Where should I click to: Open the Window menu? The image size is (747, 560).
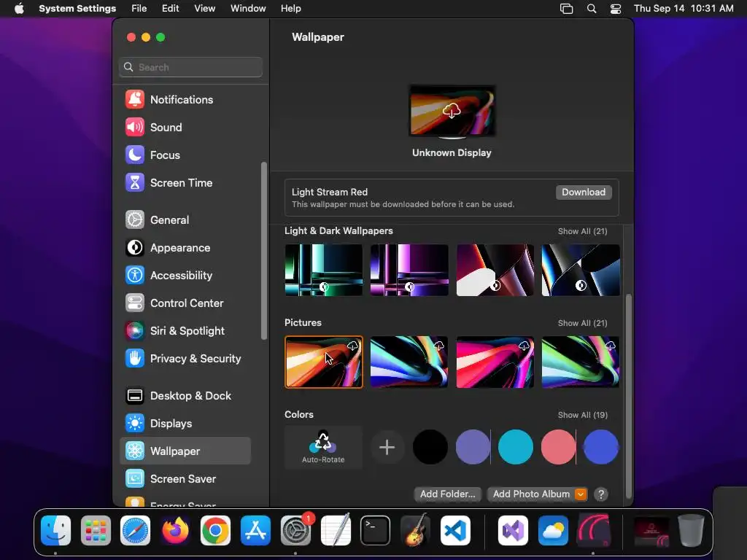(248, 9)
